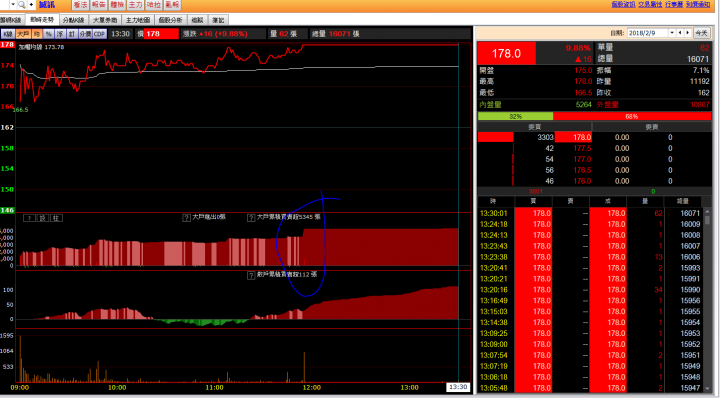Click the 註 note box in indicator panel
Viewport: 720px width, 398px height.
(56, 218)
